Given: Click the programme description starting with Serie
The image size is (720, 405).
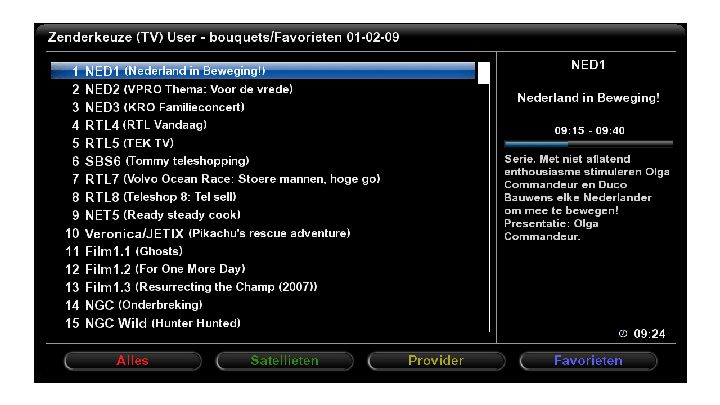Looking at the screenshot, I should (x=587, y=197).
